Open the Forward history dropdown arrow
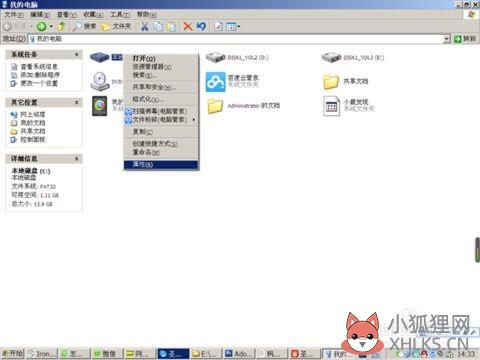This screenshot has height=360, width=480. [51, 26]
